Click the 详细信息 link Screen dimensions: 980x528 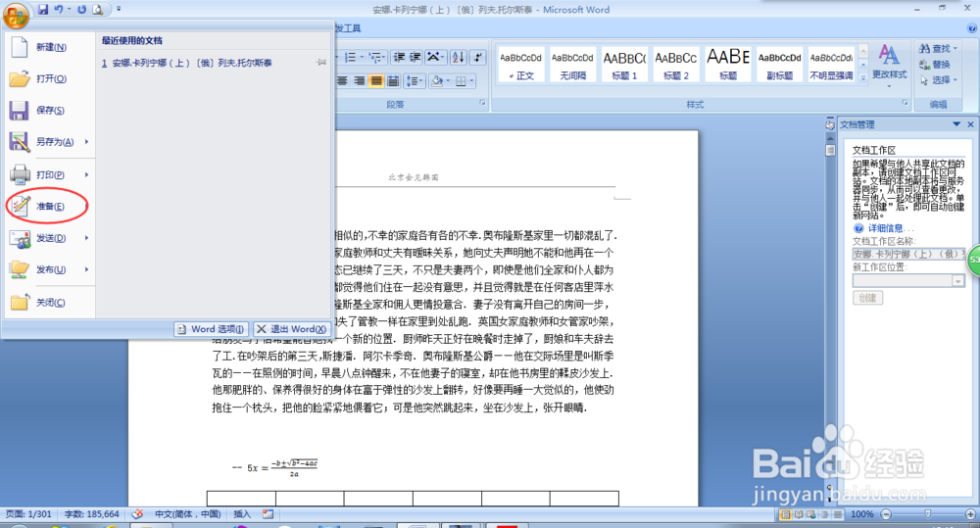[x=885, y=228]
